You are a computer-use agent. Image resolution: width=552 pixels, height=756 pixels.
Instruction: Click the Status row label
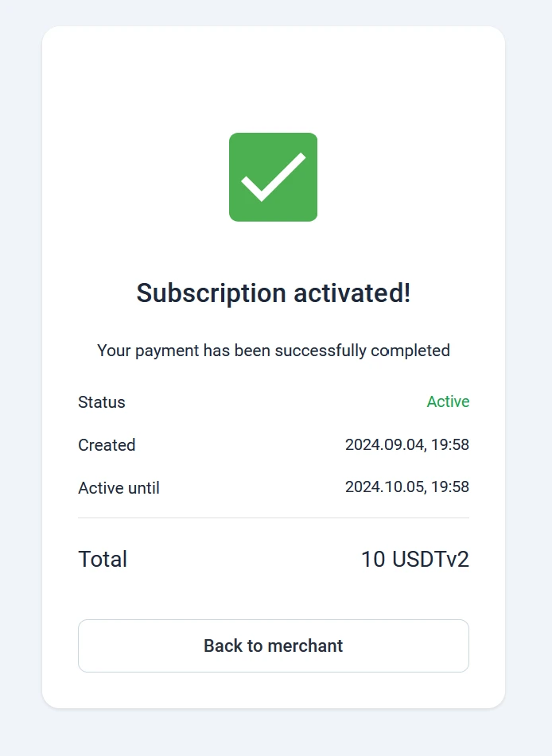point(102,402)
